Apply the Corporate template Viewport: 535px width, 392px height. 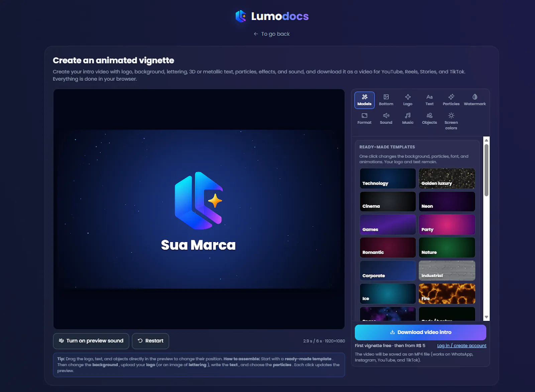click(x=388, y=271)
